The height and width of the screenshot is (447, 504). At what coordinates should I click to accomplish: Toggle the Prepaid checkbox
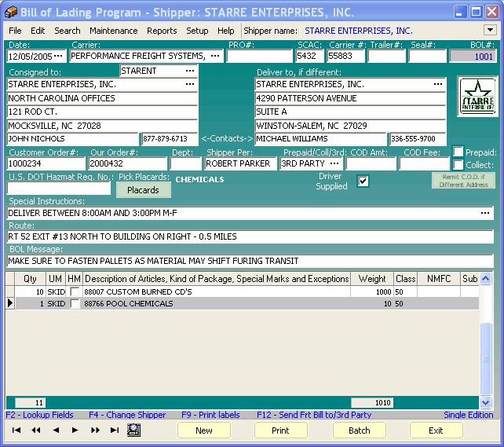tap(458, 152)
